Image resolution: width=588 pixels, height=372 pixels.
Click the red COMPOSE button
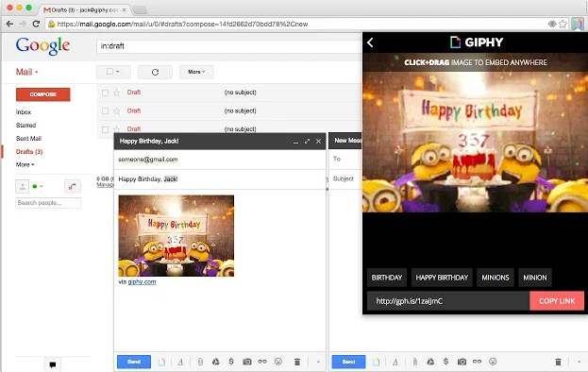tap(43, 94)
